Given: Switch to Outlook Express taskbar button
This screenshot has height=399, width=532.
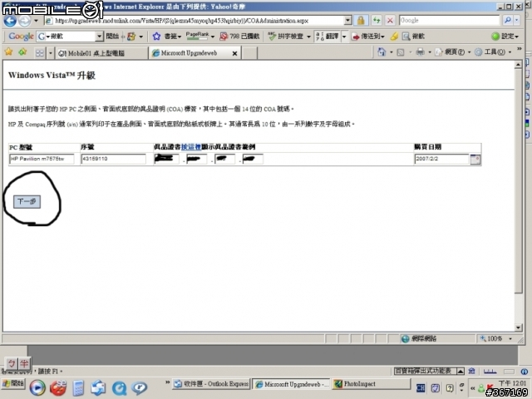Looking at the screenshot, I should (211, 384).
